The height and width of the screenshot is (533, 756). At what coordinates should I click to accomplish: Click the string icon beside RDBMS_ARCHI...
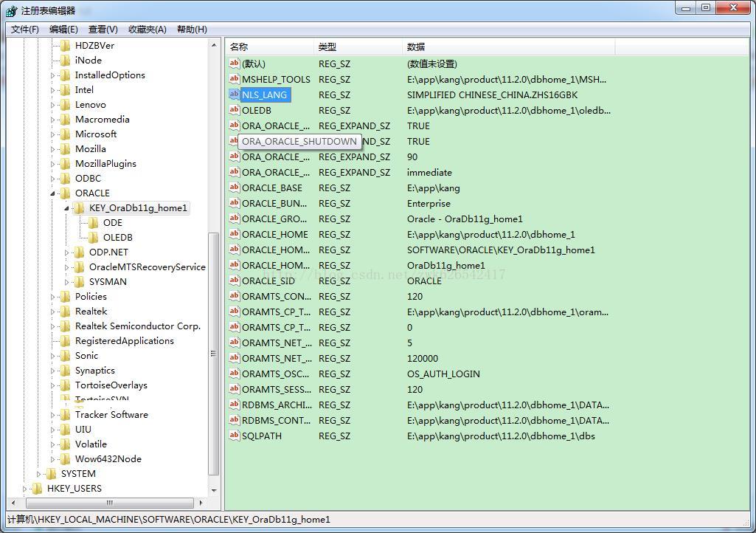[x=235, y=404]
